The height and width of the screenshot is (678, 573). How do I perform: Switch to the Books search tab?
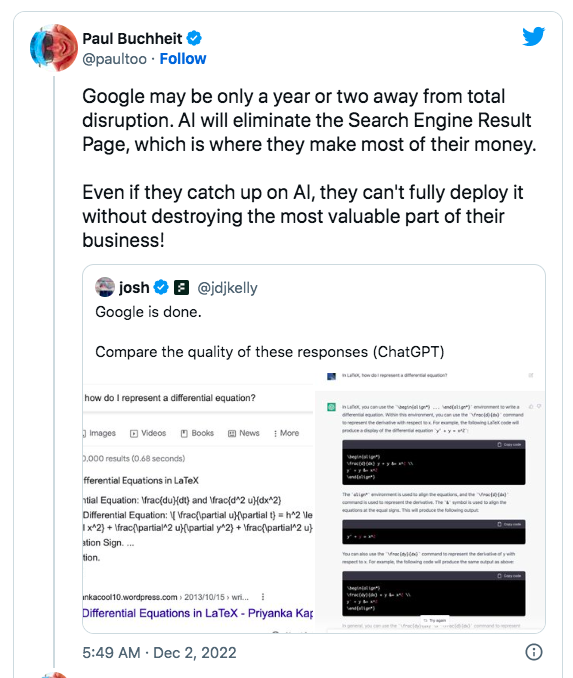(x=197, y=433)
